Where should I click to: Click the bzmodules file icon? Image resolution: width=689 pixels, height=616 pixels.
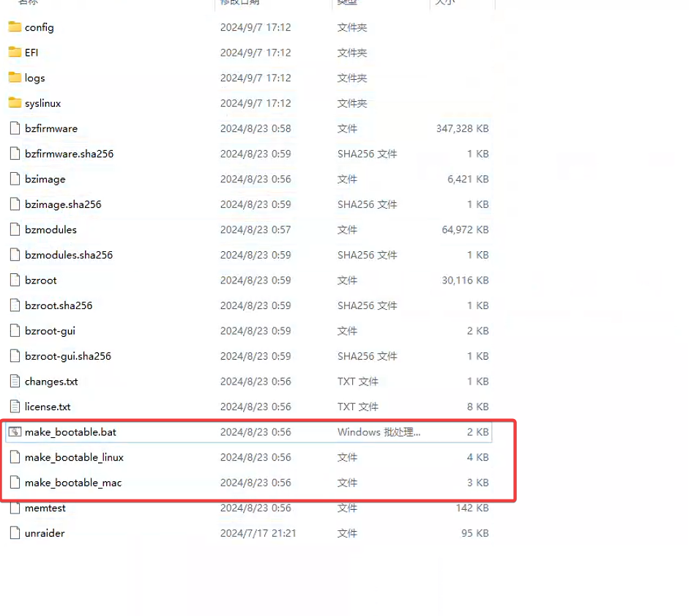[15, 229]
